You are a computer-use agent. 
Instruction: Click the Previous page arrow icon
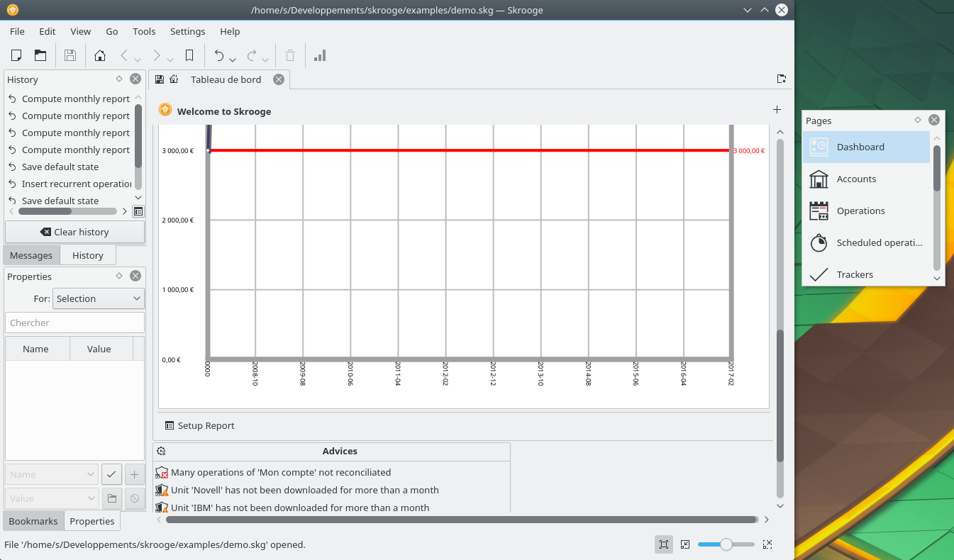(x=124, y=55)
